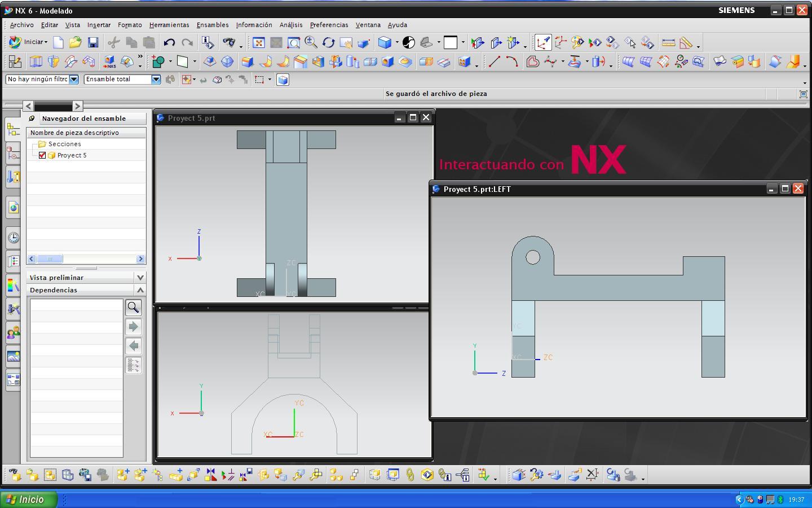This screenshot has height=508, width=812.
Task: Click the Extrude feature icon
Action: click(36, 62)
